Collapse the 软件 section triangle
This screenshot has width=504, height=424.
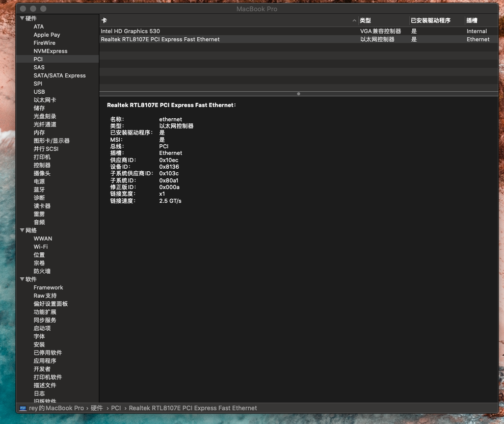click(x=22, y=279)
